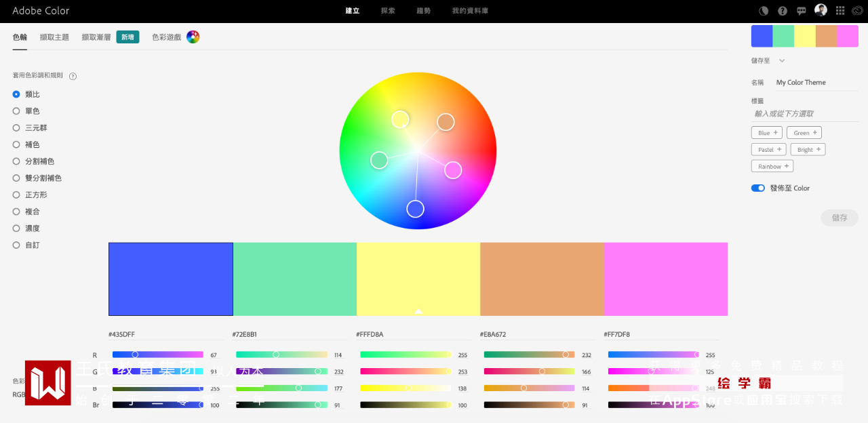This screenshot has width=868, height=423.
Task: Click the #FFFD8A hex value field
Action: 414,334
